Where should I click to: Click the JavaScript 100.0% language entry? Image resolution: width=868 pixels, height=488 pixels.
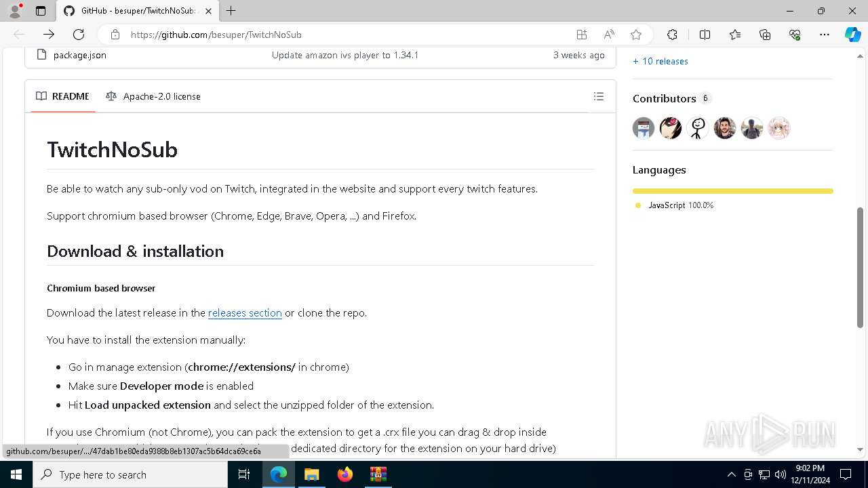(675, 205)
